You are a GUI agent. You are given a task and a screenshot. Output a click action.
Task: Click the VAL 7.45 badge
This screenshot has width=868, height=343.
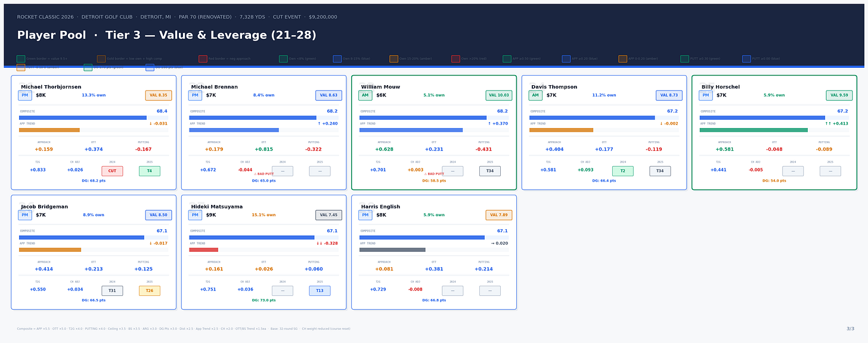coord(328,215)
